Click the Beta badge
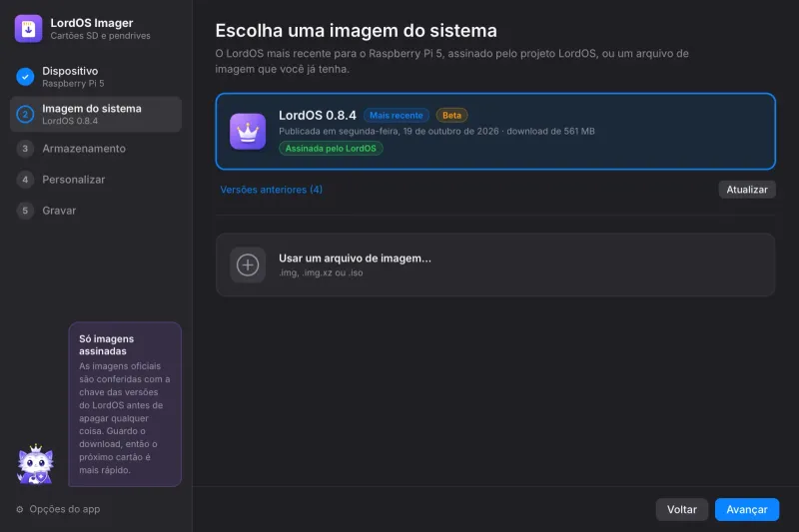 451,116
